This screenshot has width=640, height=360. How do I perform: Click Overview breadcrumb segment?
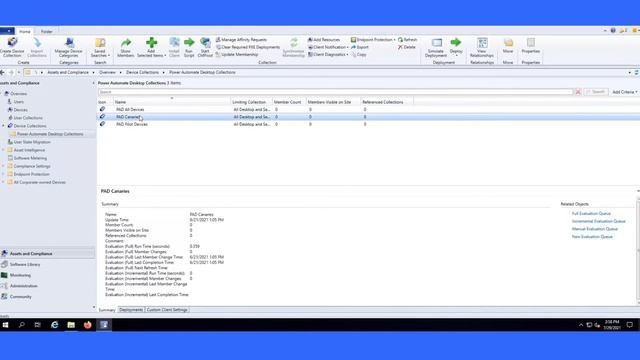coord(107,72)
